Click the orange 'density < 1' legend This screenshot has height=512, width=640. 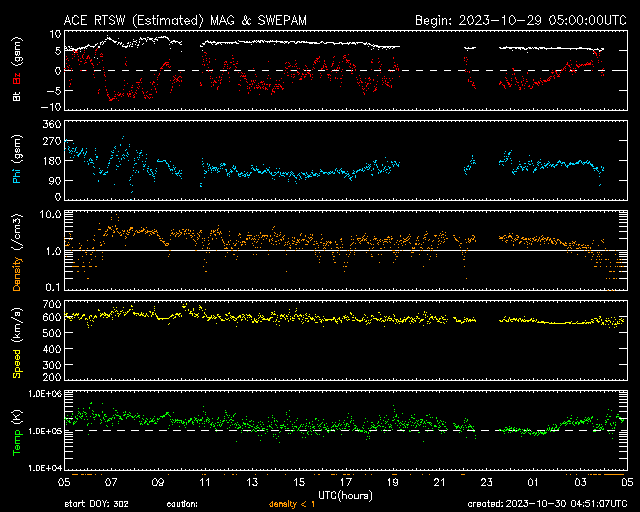tap(290, 503)
